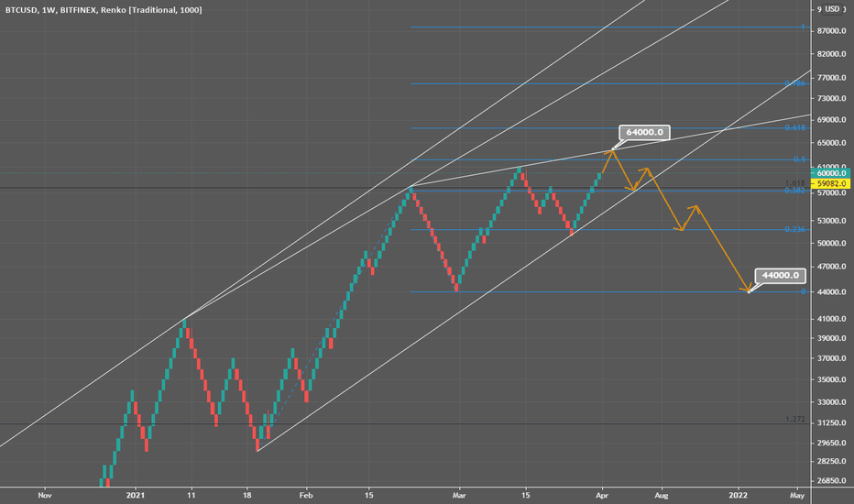Click the 87000.0 price axis label
The image size is (854, 504).
pyautogui.click(x=832, y=31)
